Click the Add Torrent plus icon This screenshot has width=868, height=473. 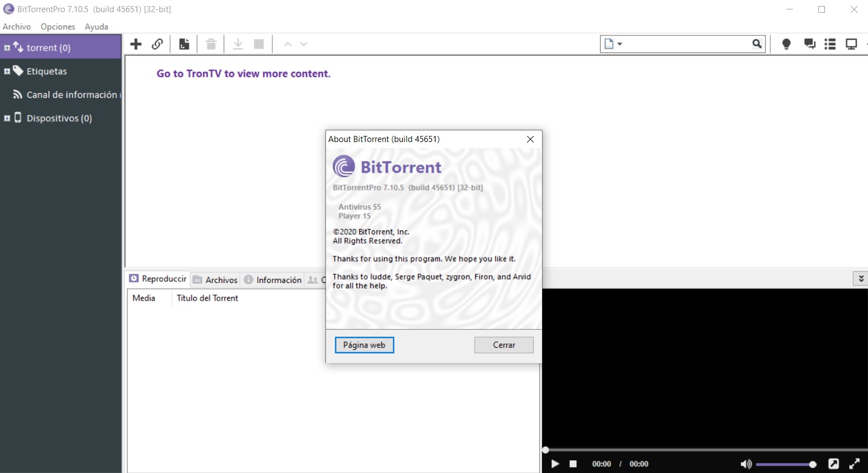click(136, 44)
